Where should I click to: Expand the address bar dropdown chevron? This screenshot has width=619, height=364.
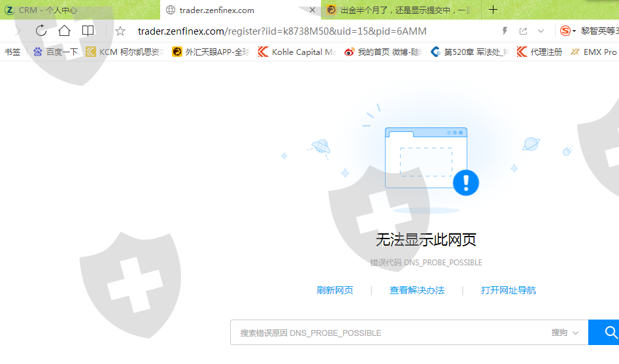pyautogui.click(x=541, y=31)
